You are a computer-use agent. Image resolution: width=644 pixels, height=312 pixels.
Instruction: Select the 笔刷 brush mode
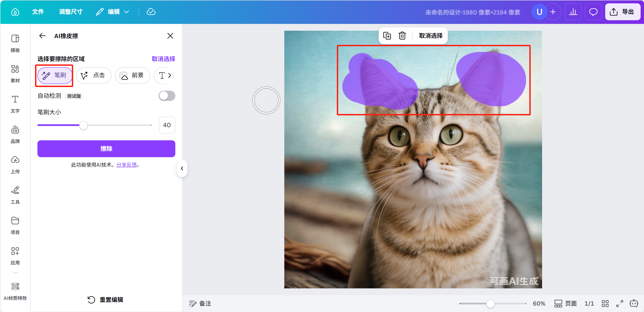tap(55, 75)
